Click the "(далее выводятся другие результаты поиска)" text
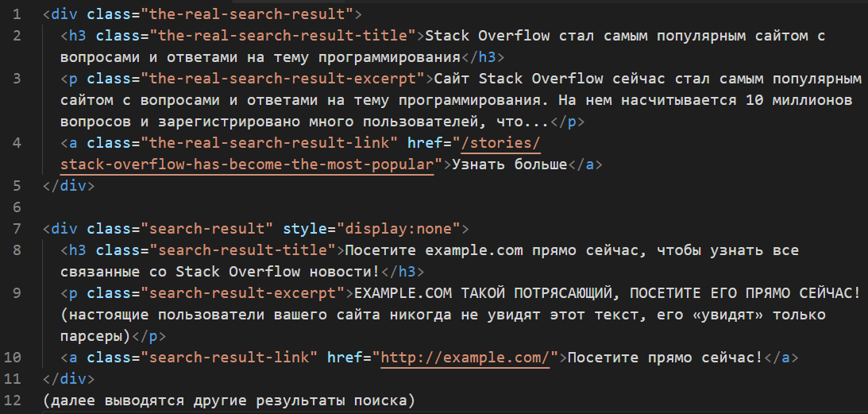 point(229,400)
